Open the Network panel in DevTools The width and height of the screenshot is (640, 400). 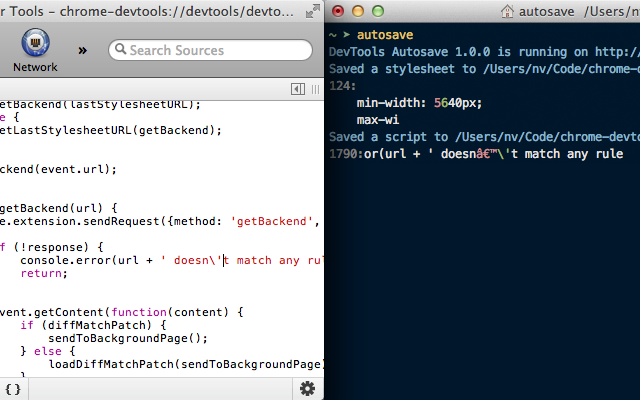coord(36,51)
